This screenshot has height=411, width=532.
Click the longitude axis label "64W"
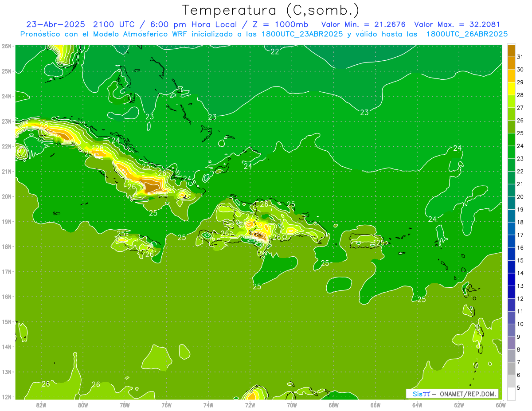coord(417,405)
